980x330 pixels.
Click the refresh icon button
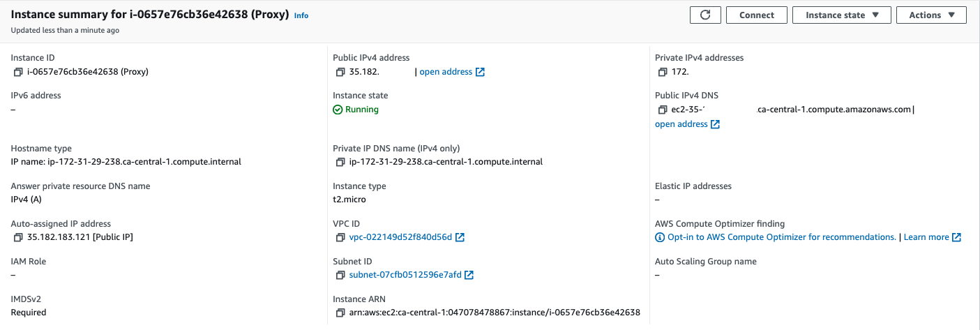point(705,15)
